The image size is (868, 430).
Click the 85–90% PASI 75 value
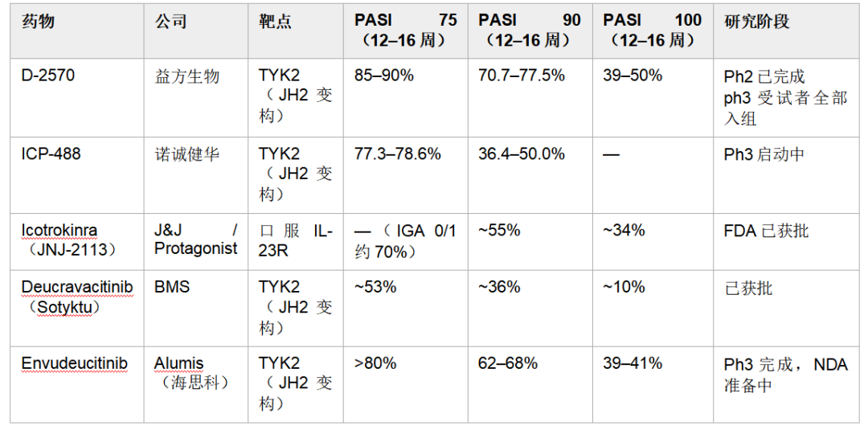pos(383,76)
